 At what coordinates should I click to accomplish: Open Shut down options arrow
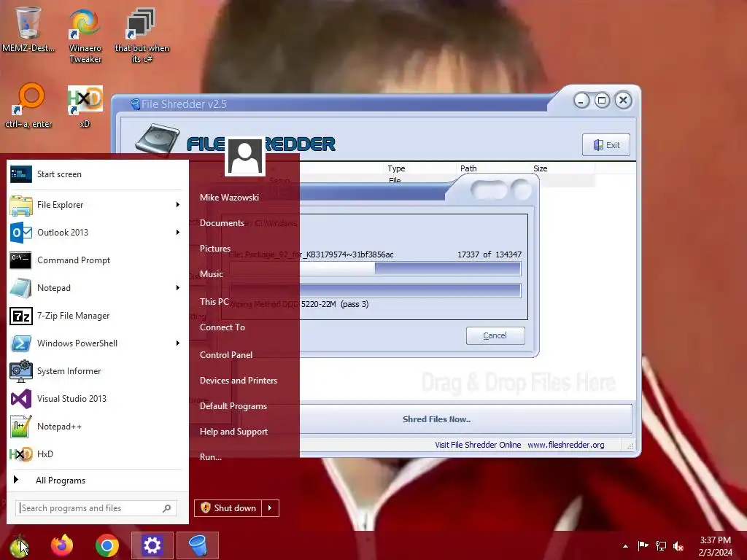(x=270, y=508)
